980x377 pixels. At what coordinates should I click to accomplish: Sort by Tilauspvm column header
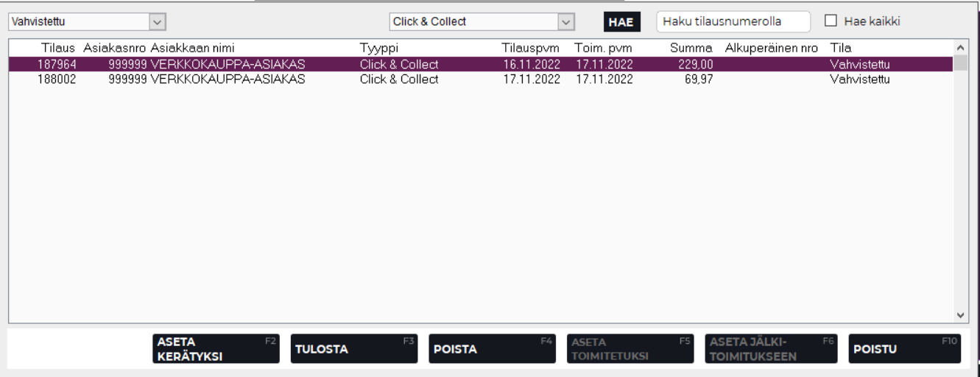(532, 48)
